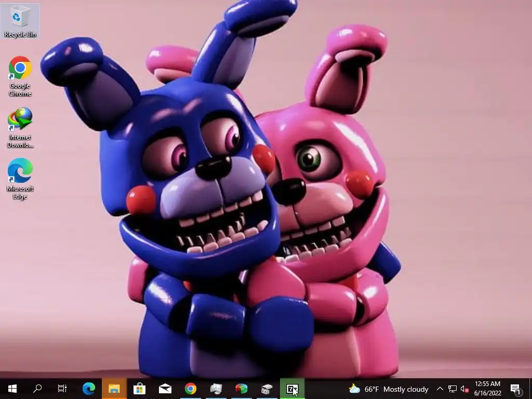
Task: Switch to the 7-Zip app on the taskbar
Action: click(x=292, y=389)
